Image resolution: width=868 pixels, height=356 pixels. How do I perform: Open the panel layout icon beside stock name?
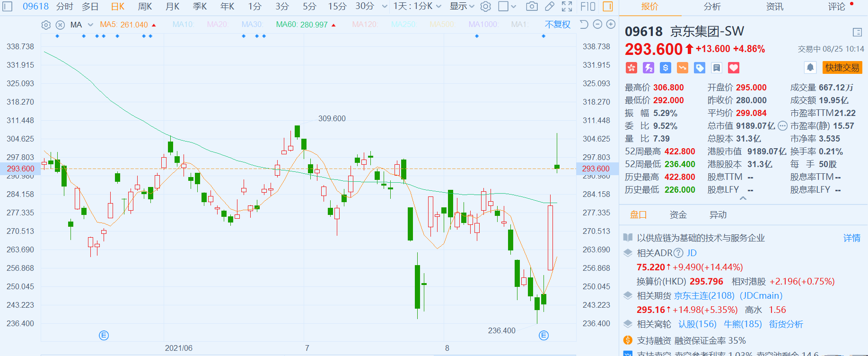tap(857, 32)
